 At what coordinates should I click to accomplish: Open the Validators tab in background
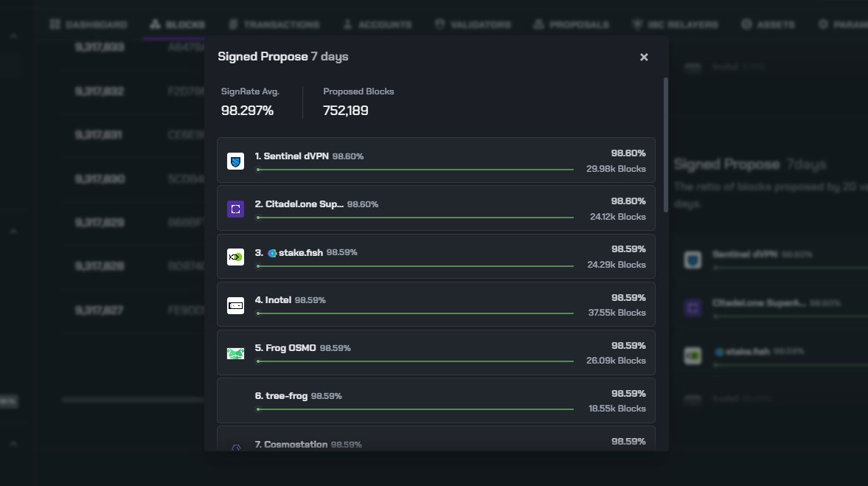point(472,24)
